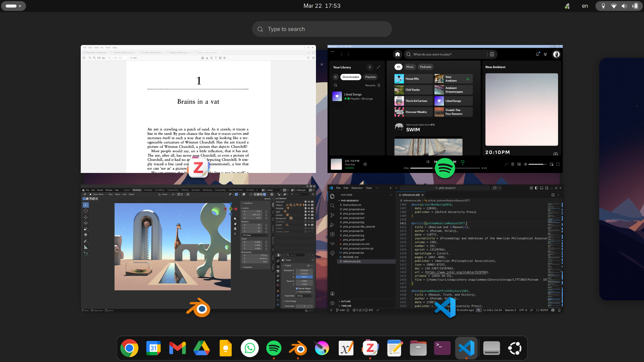644x362 pixels.
Task: Launch Spotify from the dock
Action: tap(274, 348)
